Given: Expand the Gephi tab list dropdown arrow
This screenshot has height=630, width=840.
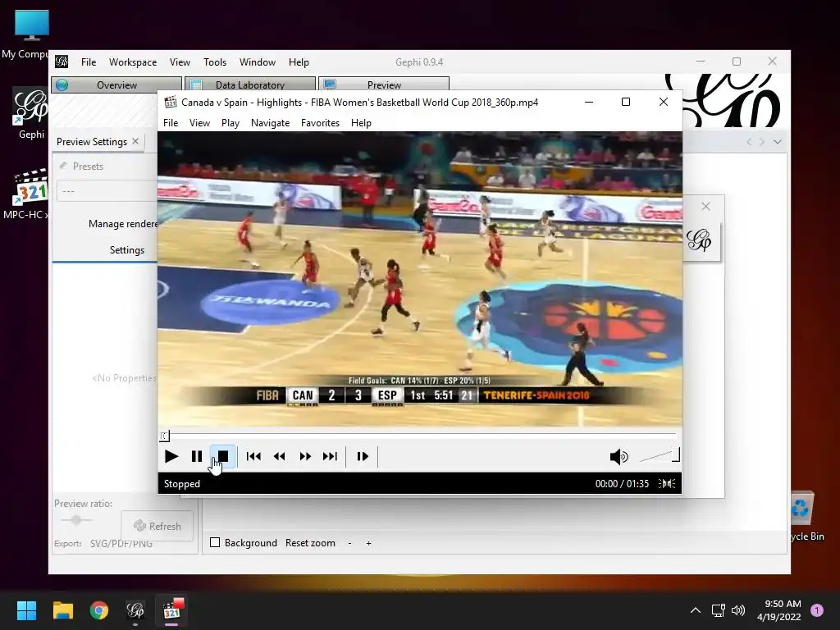Looking at the screenshot, I should click(x=778, y=142).
